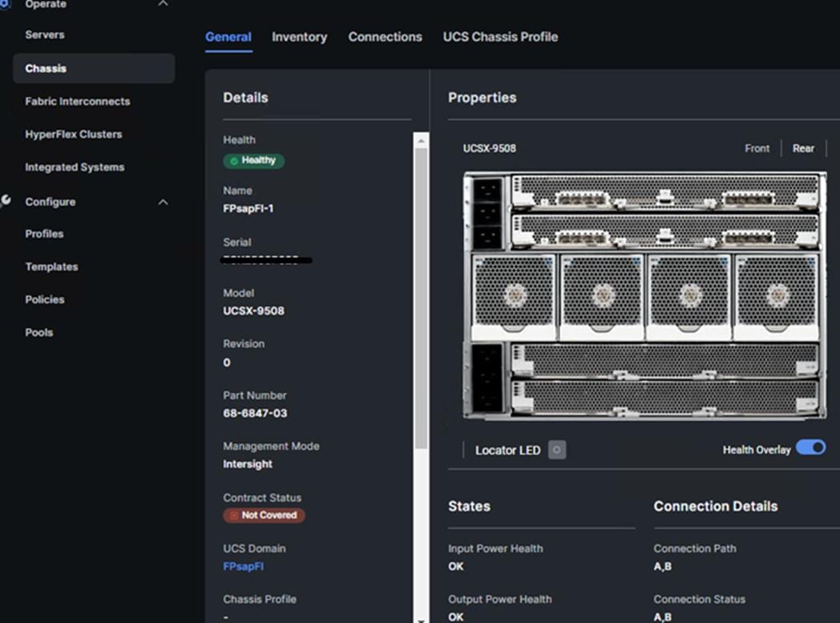Open Servers in the sidebar

[44, 34]
